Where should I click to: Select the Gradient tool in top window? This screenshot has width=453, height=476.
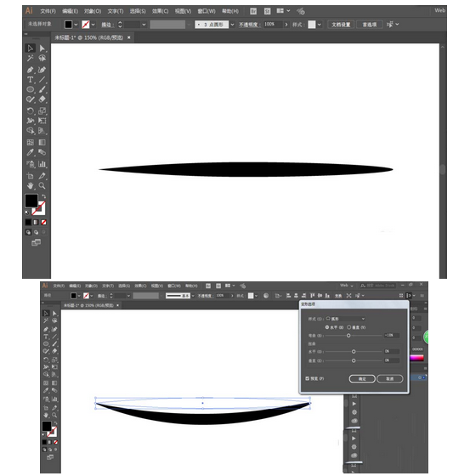pos(42,143)
